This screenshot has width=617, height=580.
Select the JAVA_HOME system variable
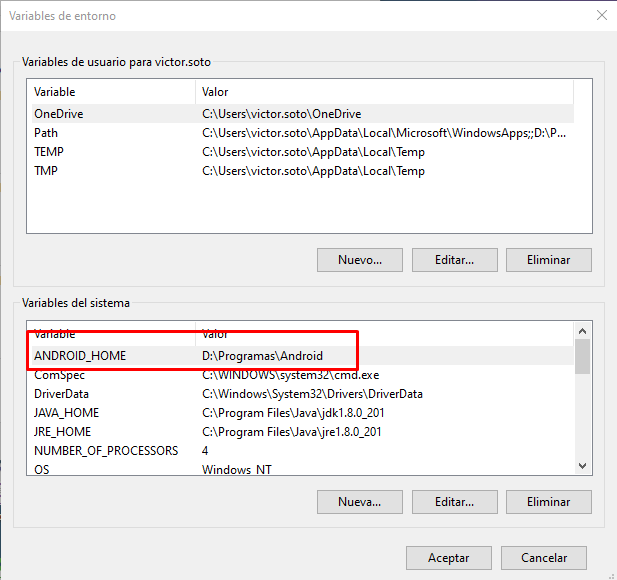pos(66,413)
